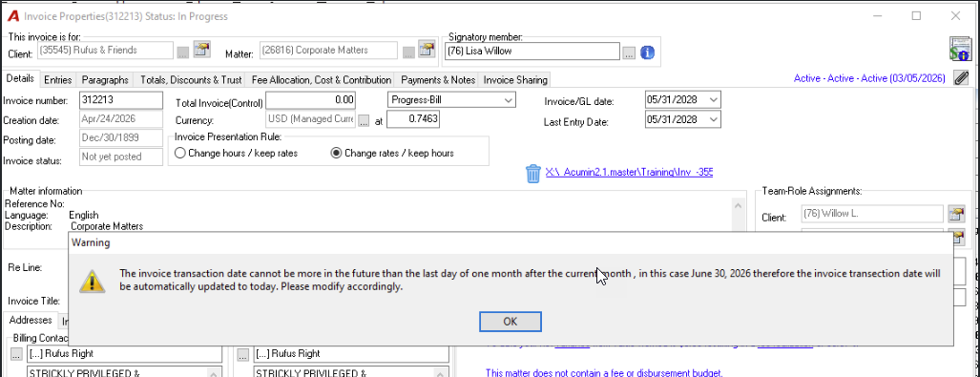
Task: Select Change hours / keep rates option
Action: pos(237,153)
